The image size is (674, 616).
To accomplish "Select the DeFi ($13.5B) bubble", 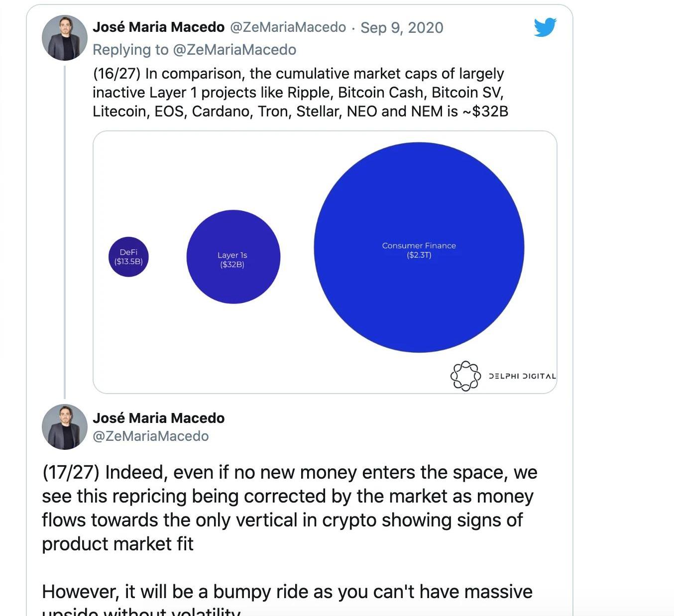I will coord(128,257).
